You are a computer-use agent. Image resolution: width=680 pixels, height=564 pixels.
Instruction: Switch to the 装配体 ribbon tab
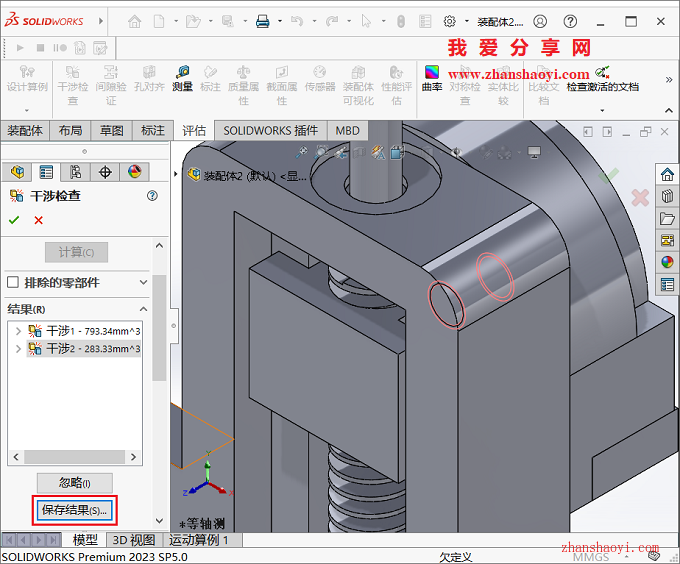pyautogui.click(x=25, y=130)
